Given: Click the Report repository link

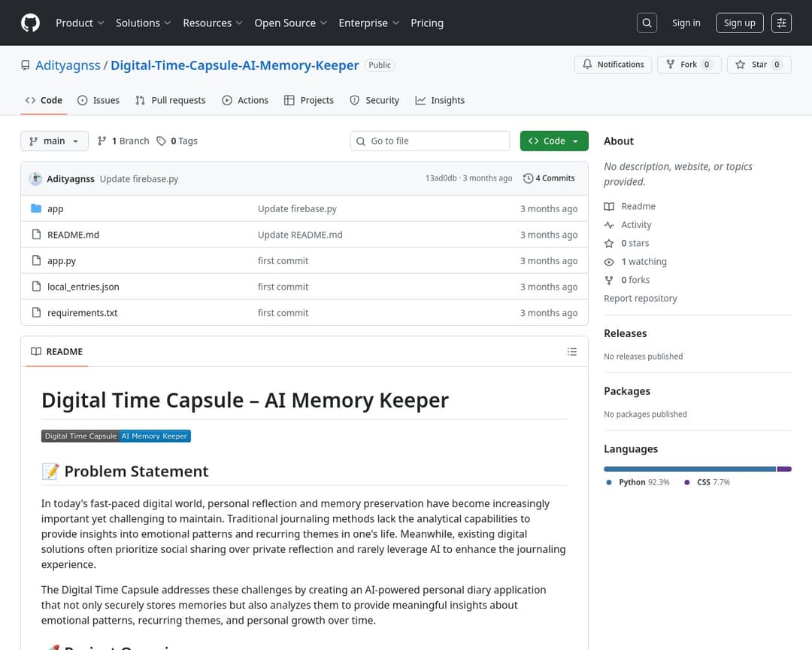Looking at the screenshot, I should 641,298.
